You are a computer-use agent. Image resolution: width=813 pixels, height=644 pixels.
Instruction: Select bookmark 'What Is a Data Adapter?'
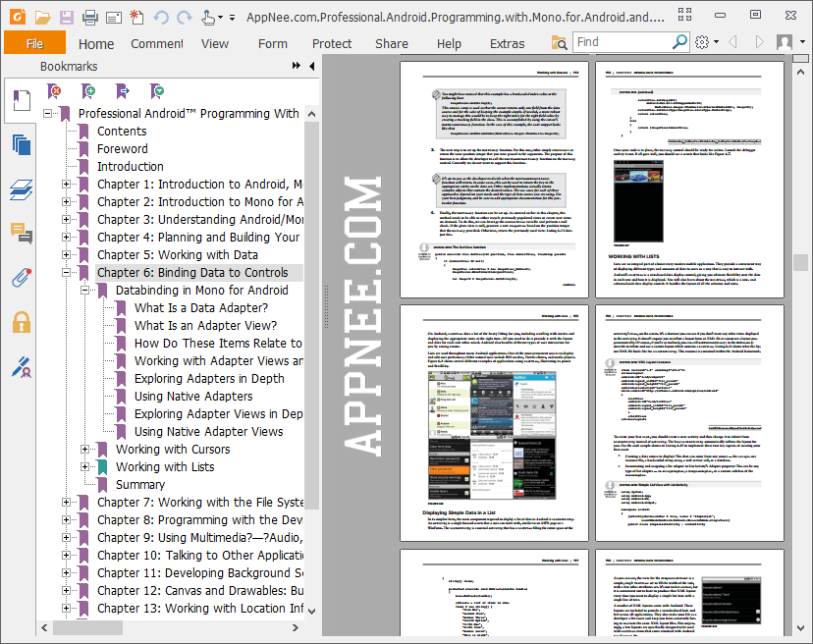coord(201,308)
